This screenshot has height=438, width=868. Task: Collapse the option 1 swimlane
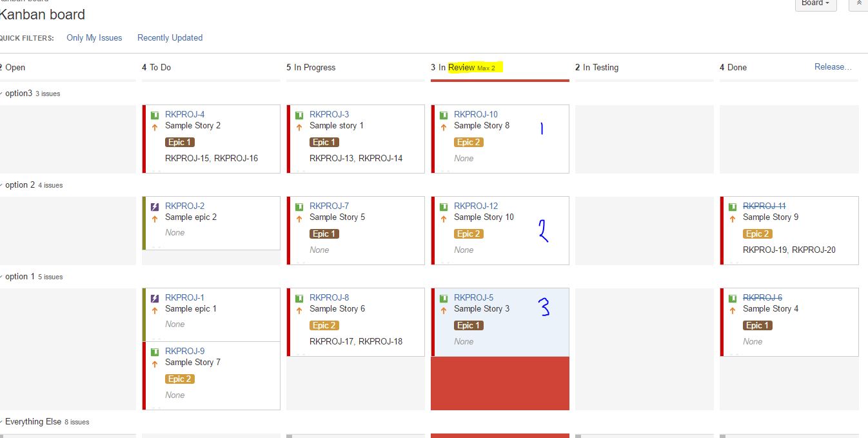click(1, 277)
